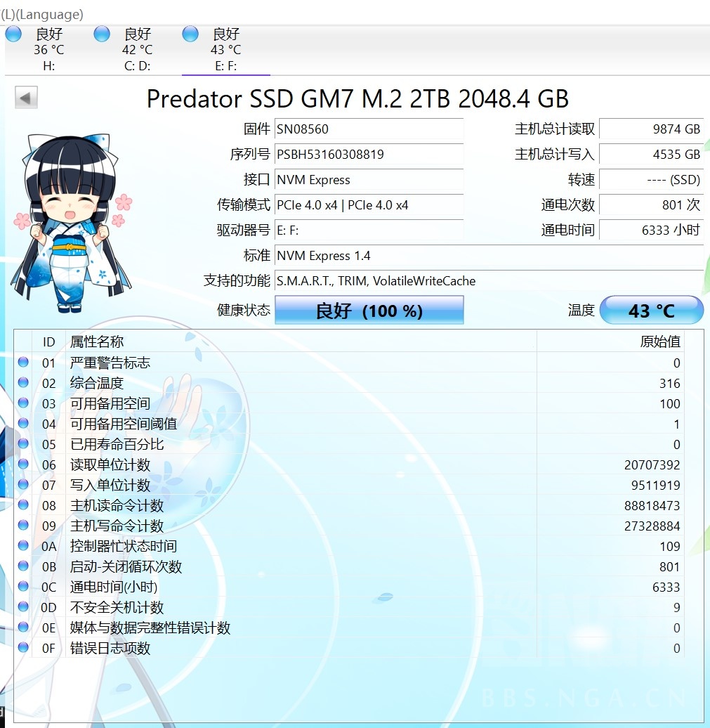Click the status dot for 已用寿命百分比 row
The image size is (710, 728).
pyautogui.click(x=23, y=444)
